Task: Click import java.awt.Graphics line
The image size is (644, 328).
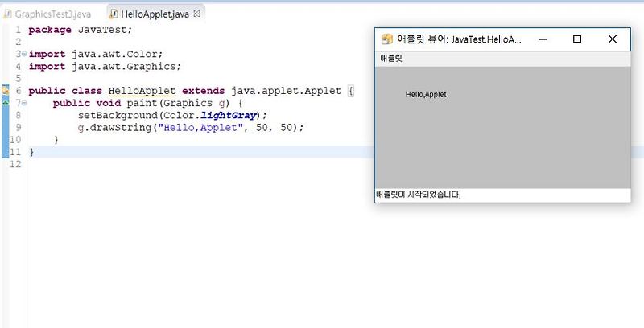Action: pos(105,67)
